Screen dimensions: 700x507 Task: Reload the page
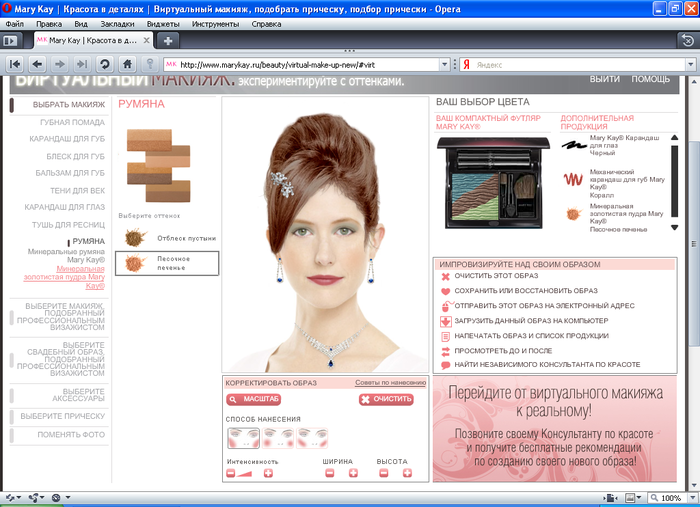coord(105,65)
